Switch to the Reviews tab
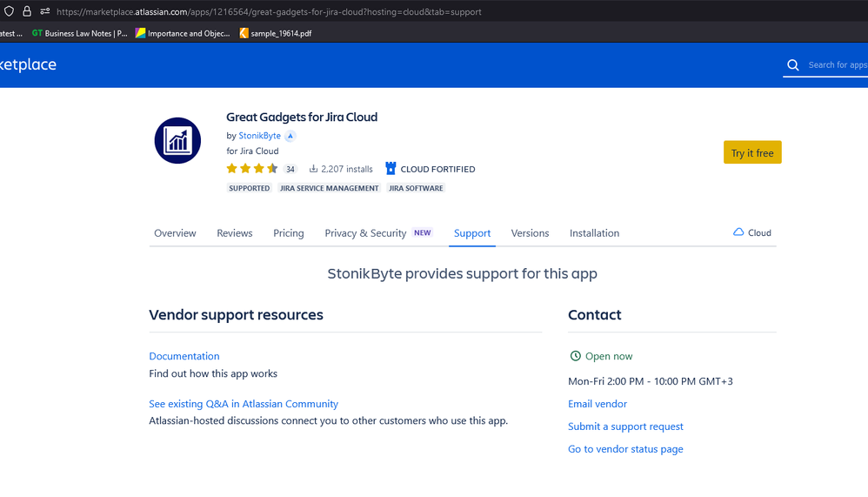 click(x=235, y=233)
